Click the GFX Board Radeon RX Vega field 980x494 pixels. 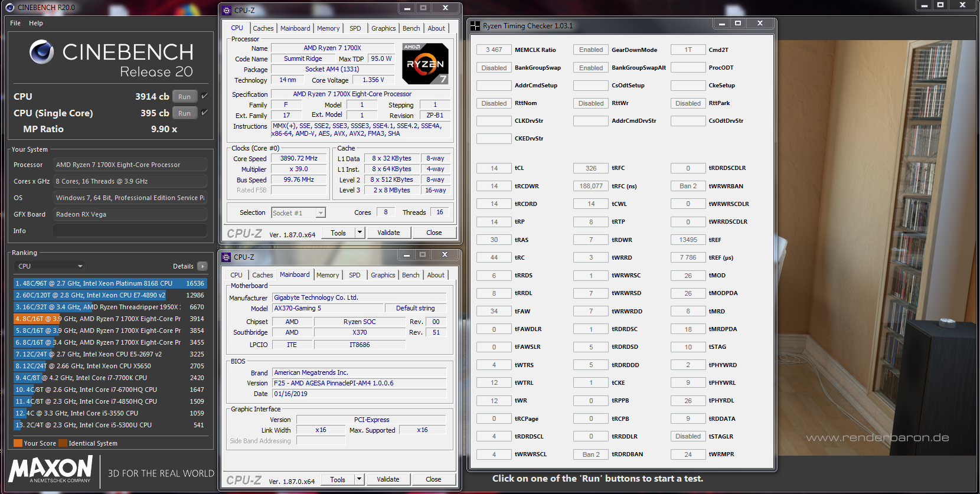click(130, 214)
